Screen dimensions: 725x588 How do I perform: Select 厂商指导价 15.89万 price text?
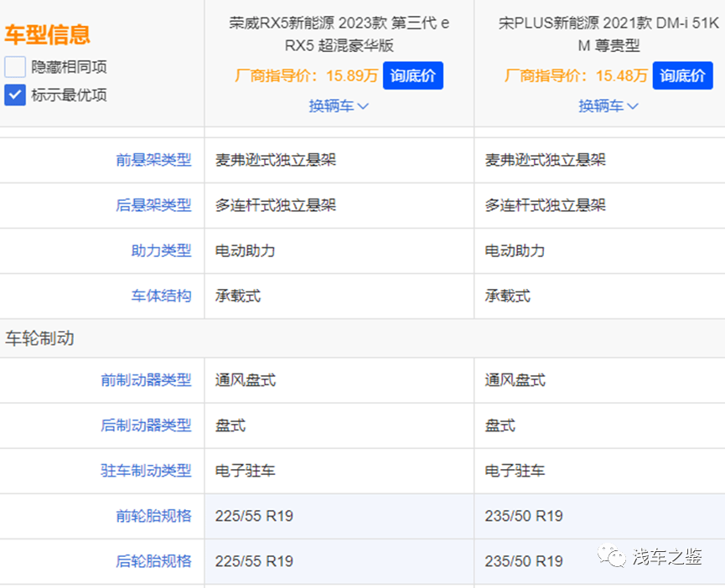click(306, 75)
